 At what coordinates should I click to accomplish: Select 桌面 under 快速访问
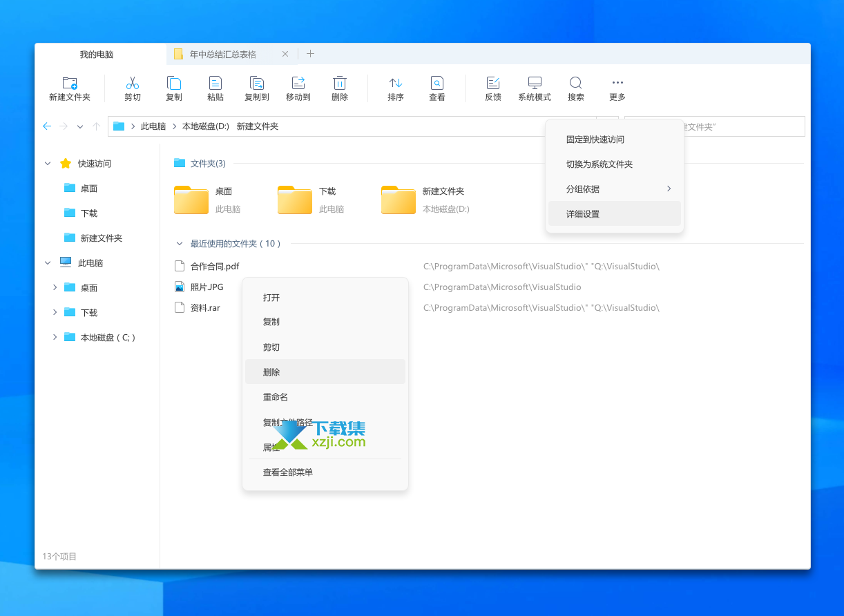(89, 189)
